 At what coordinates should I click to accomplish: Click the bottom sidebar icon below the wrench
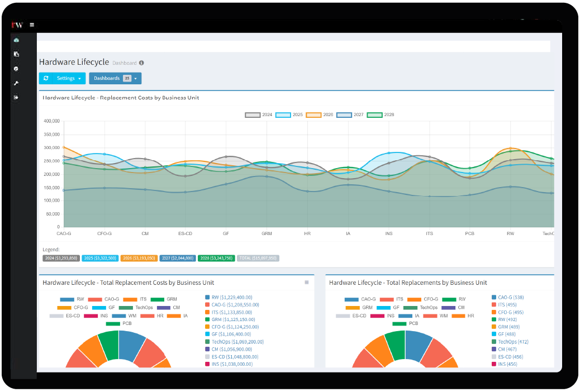pos(16,97)
